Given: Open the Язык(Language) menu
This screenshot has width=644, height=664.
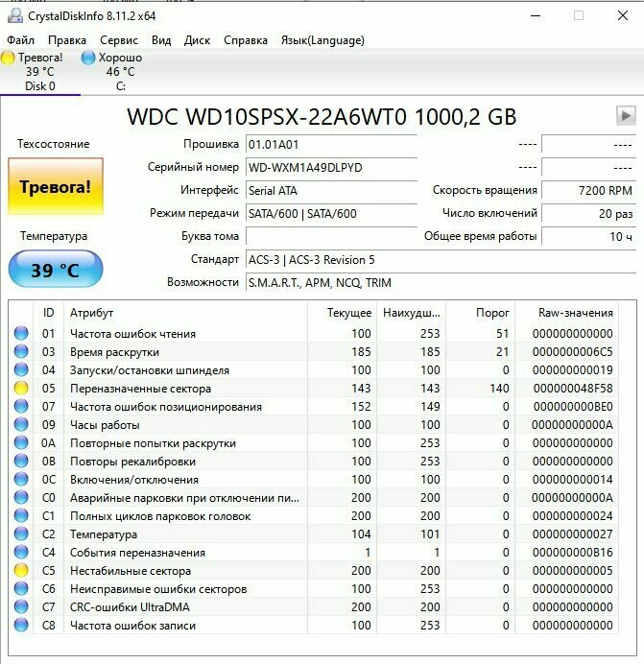Looking at the screenshot, I should (322, 40).
